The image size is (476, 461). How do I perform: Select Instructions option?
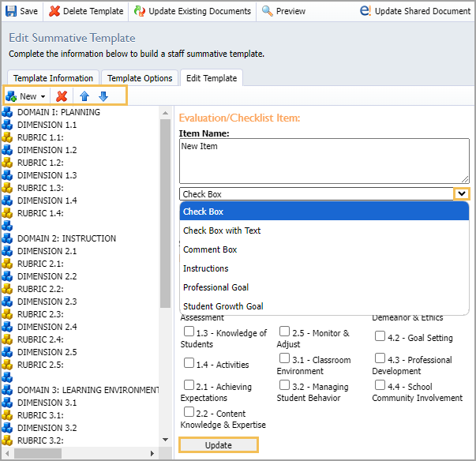(324, 268)
